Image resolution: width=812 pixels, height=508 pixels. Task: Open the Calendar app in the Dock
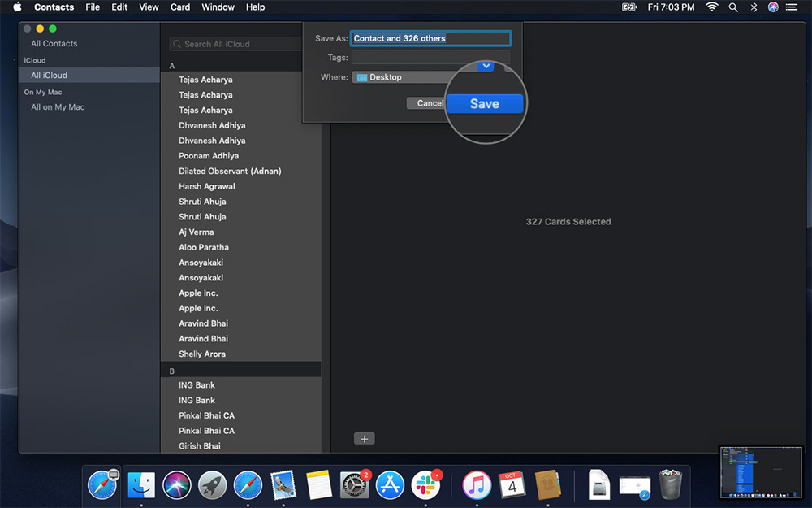(x=512, y=485)
